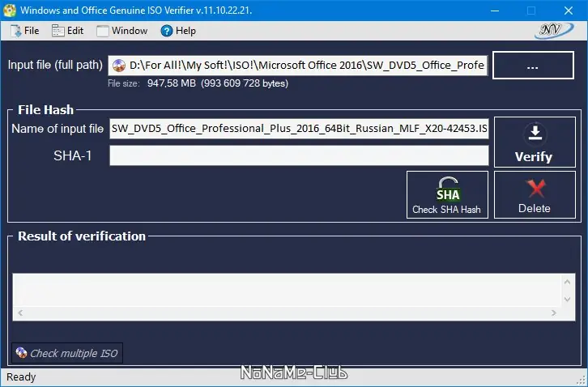Click the file size text 947,58 MB
588x387 pixels.
coord(172,83)
